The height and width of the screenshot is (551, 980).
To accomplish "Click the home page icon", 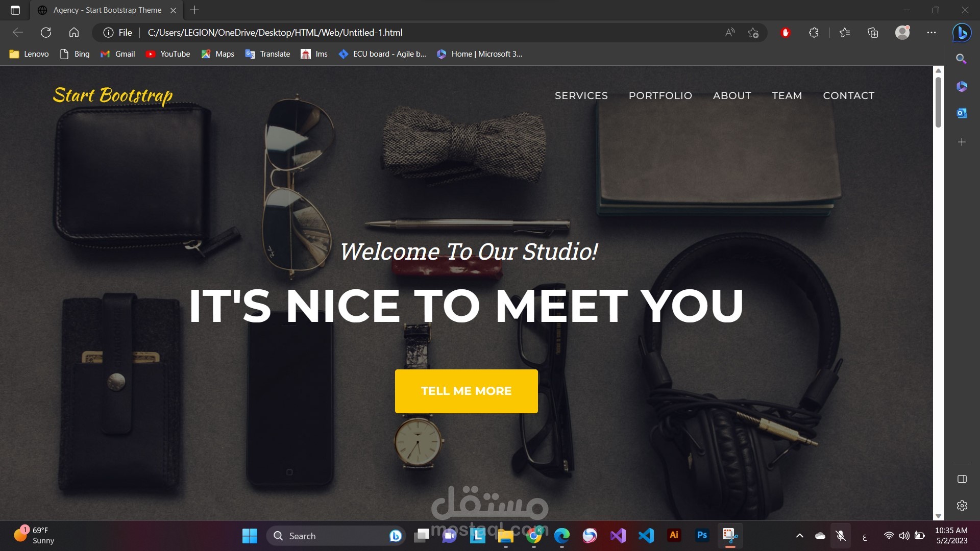I will point(74,33).
